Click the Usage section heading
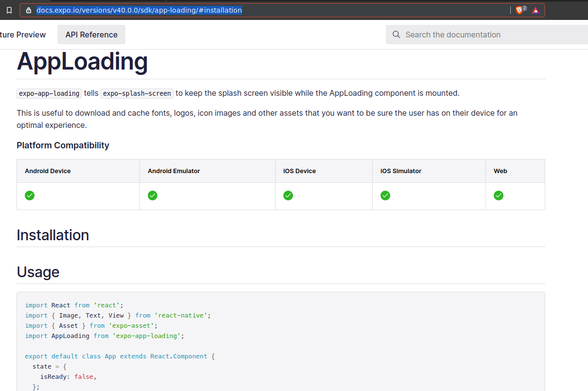The width and height of the screenshot is (588, 391). pyautogui.click(x=38, y=272)
